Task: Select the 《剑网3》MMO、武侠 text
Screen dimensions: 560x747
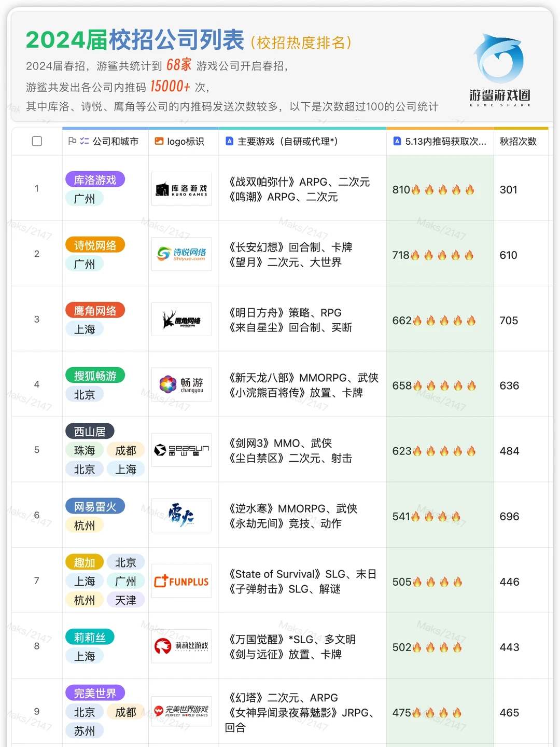Action: [x=280, y=443]
